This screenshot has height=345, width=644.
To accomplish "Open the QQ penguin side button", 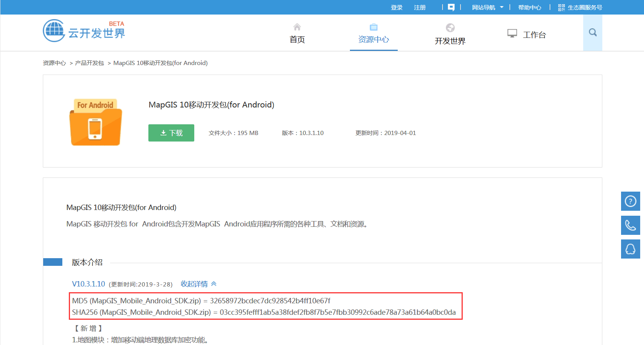I will tap(631, 249).
